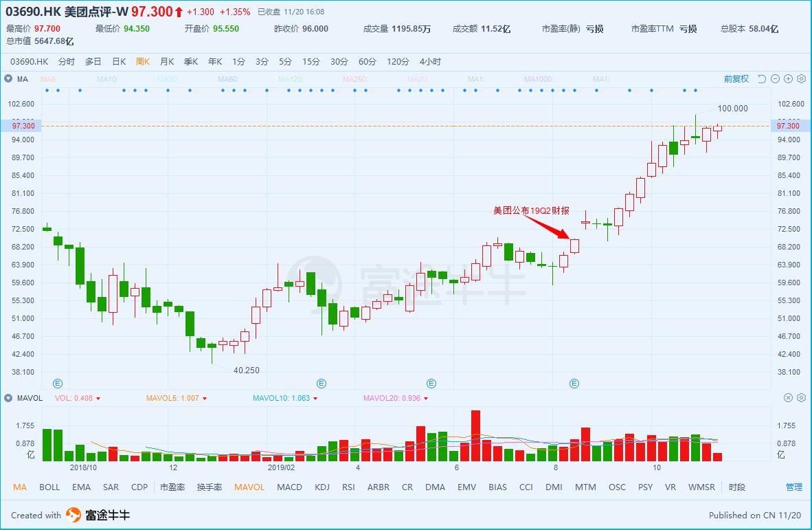Viewport: 812px width, 530px height.
Task: Open the MAVOL panel settings gear
Action: [x=802, y=398]
